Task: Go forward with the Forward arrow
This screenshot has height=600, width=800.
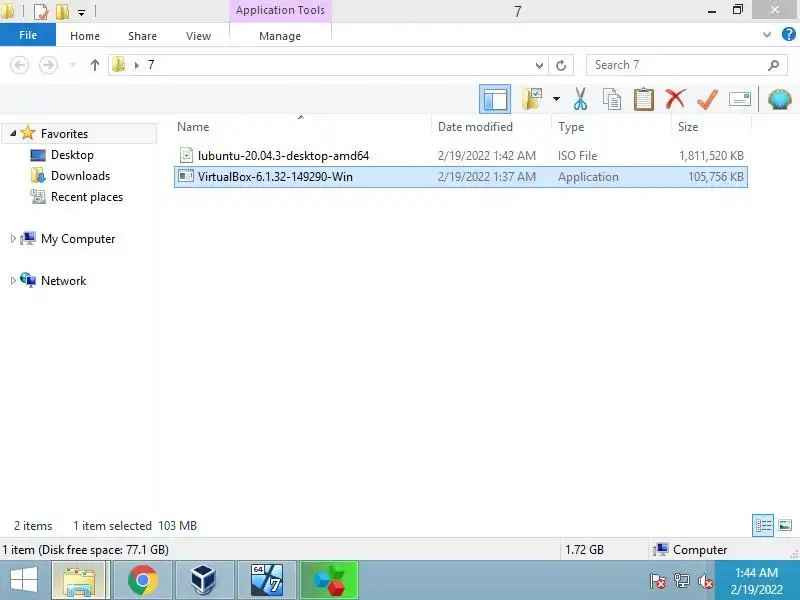Action: 48,65
